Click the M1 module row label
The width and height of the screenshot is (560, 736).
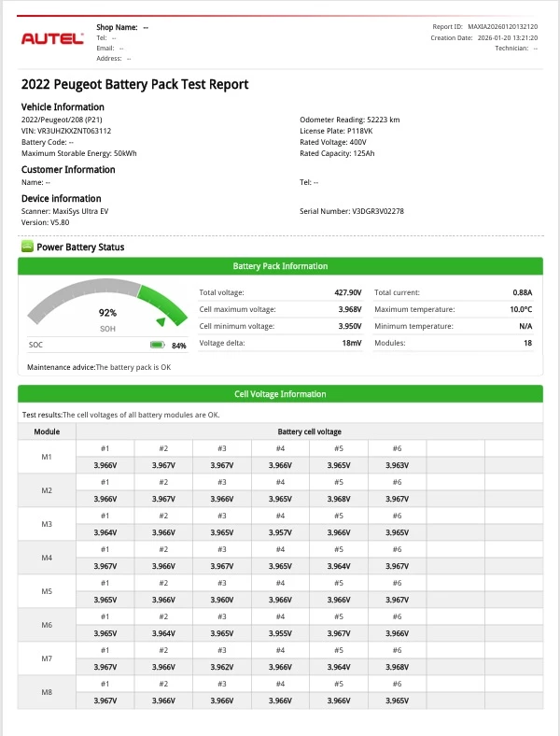tap(47, 456)
